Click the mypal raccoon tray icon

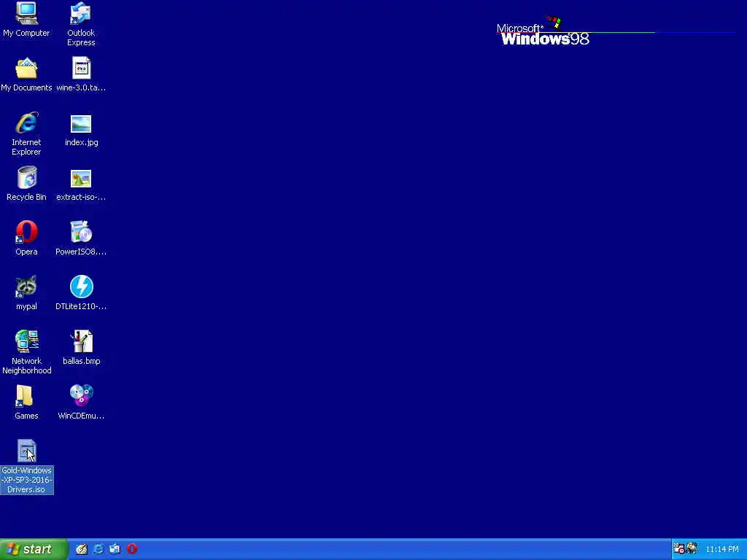pos(692,548)
